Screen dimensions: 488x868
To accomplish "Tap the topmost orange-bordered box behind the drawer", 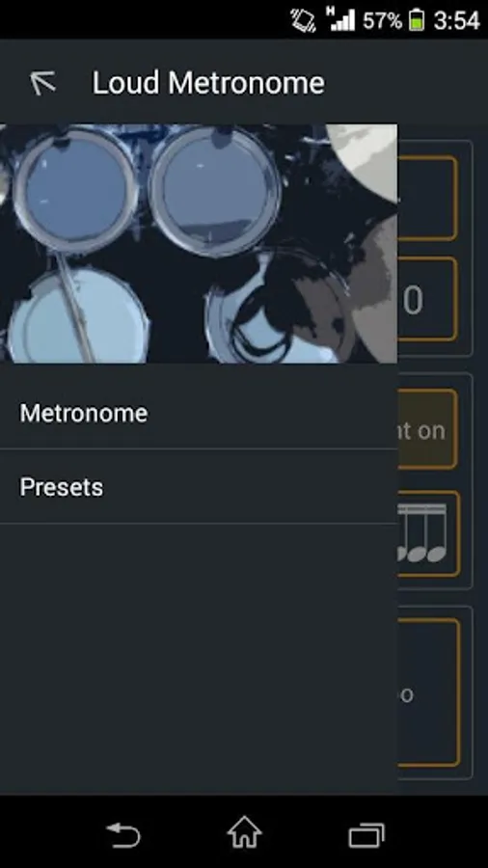I will 427,198.
